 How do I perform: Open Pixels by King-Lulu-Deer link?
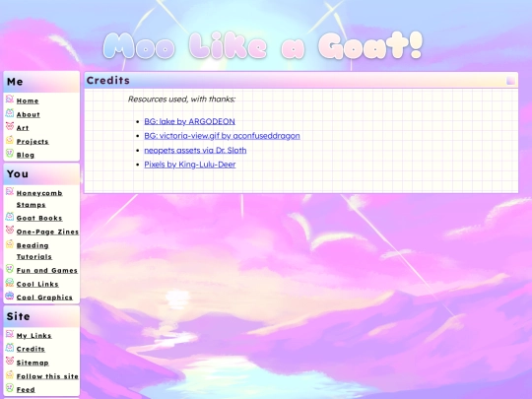190,165
